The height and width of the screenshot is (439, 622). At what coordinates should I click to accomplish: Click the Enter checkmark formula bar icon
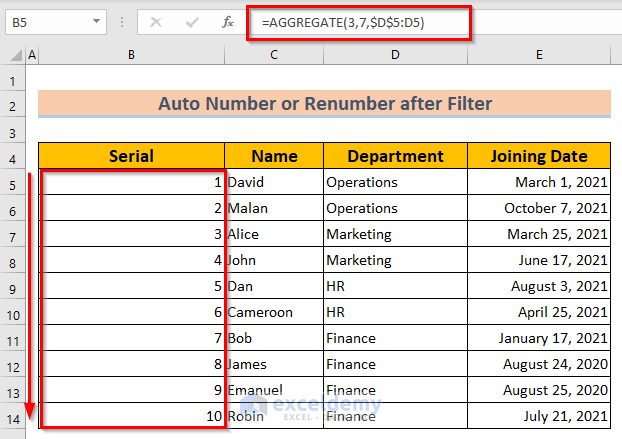click(190, 21)
